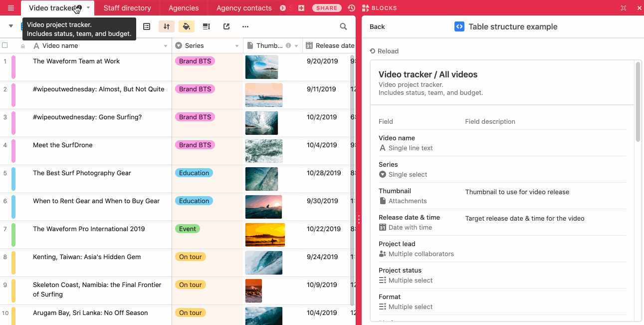Click the share view export icon
The image size is (644, 325).
226,26
